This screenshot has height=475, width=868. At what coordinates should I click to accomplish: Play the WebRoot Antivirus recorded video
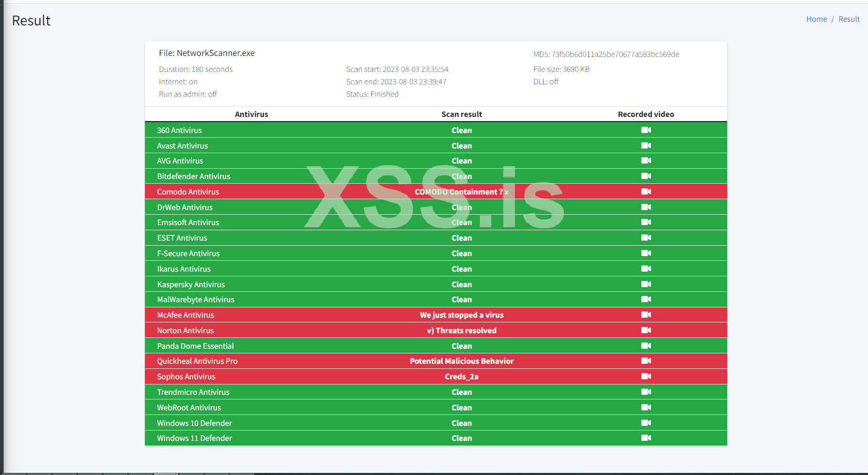coord(646,407)
